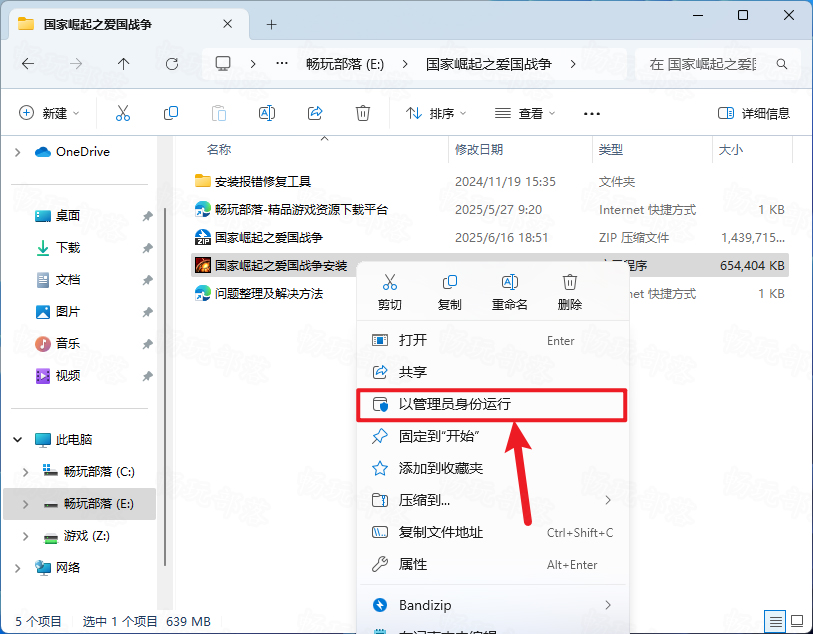Screen dimensions: 813x634
Task: Choose 添加到收藏夹 in context menu
Action: pyautogui.click(x=493, y=468)
